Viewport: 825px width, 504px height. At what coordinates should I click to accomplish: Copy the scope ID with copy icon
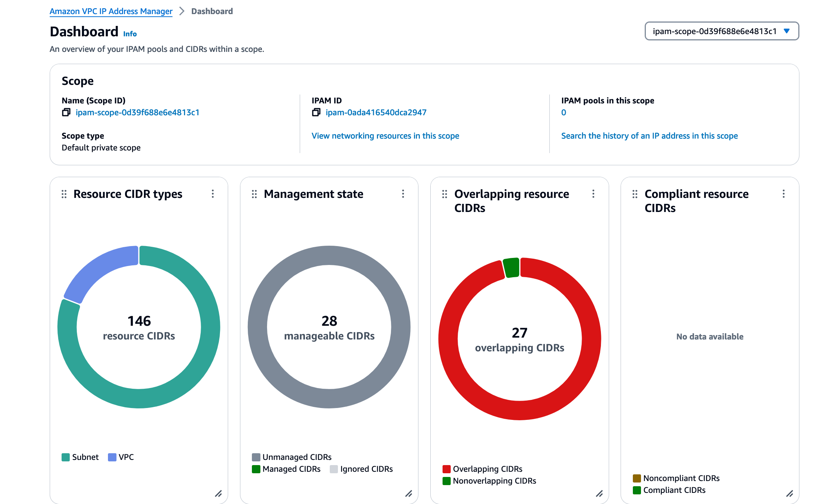[66, 112]
